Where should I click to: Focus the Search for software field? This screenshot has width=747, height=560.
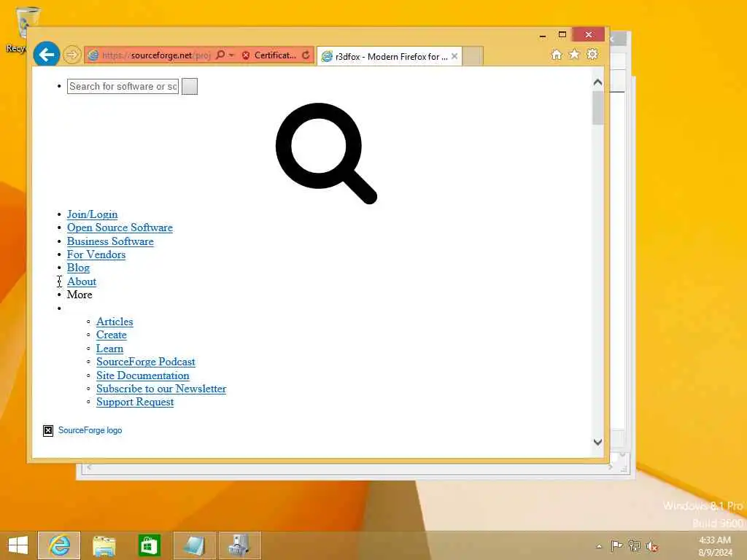coord(123,86)
